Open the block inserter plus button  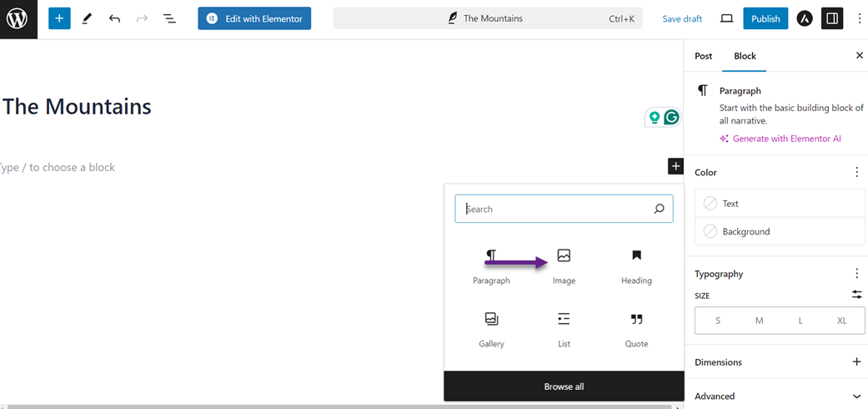point(59,18)
